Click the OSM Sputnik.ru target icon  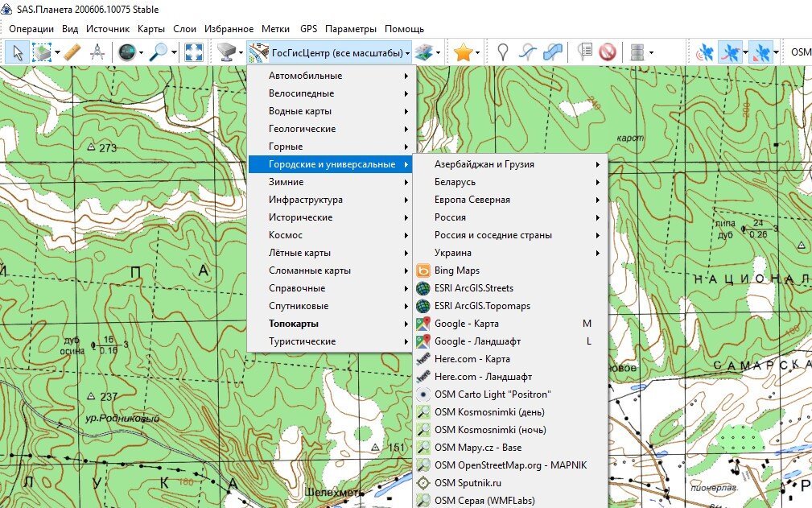point(423,483)
